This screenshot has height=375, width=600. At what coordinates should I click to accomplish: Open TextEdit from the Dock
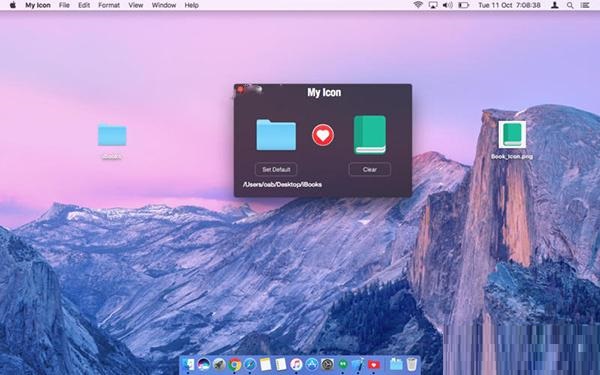280,364
